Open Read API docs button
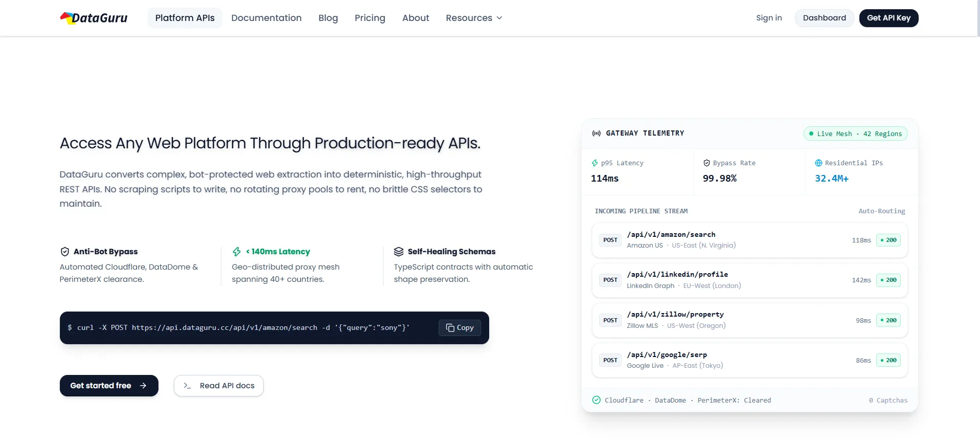980x444 pixels. point(219,386)
